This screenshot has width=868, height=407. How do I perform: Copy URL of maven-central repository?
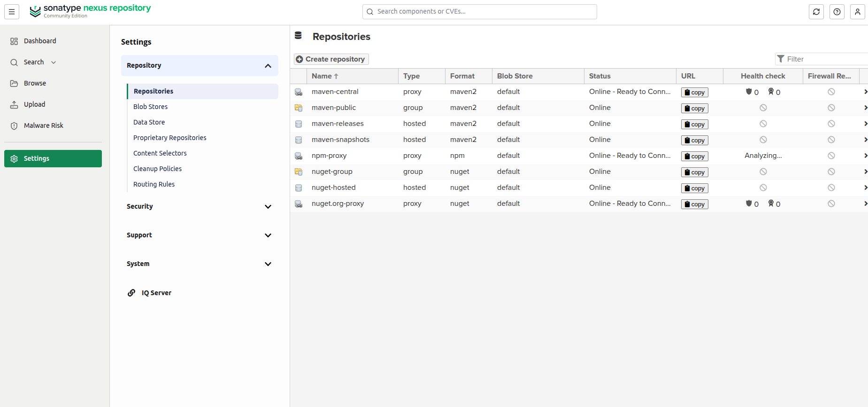[695, 93]
